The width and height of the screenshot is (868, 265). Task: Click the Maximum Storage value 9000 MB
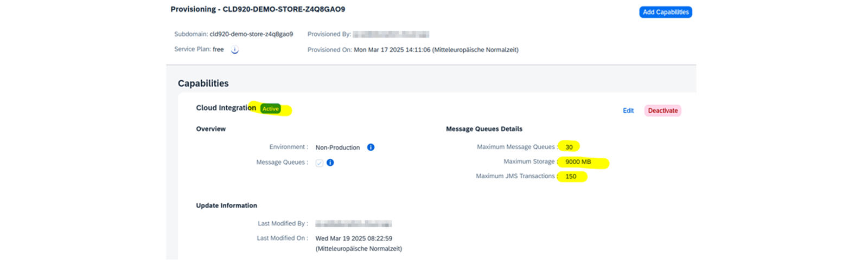(x=578, y=161)
